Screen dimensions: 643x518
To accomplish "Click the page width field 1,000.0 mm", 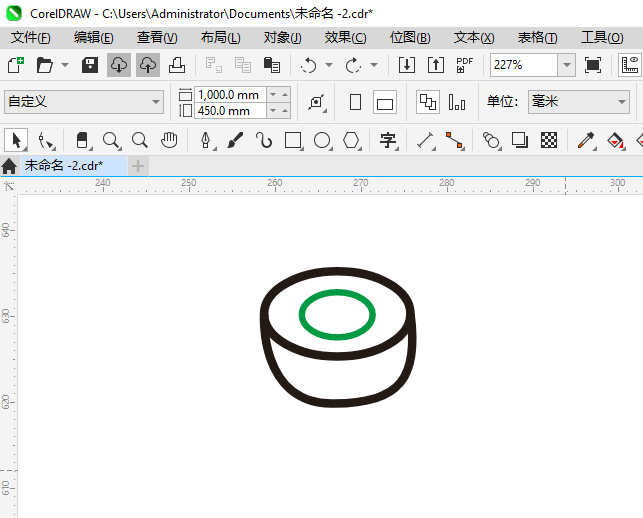I will (x=230, y=95).
